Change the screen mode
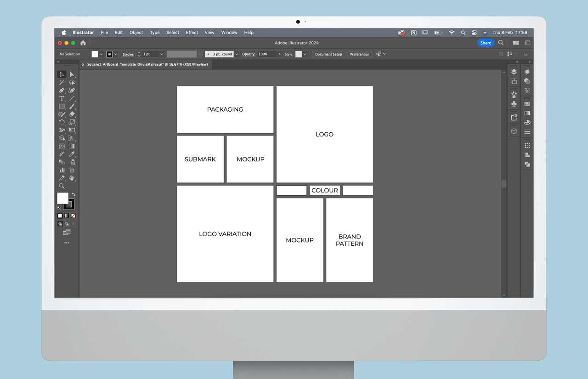The width and height of the screenshot is (588, 379). click(67, 233)
